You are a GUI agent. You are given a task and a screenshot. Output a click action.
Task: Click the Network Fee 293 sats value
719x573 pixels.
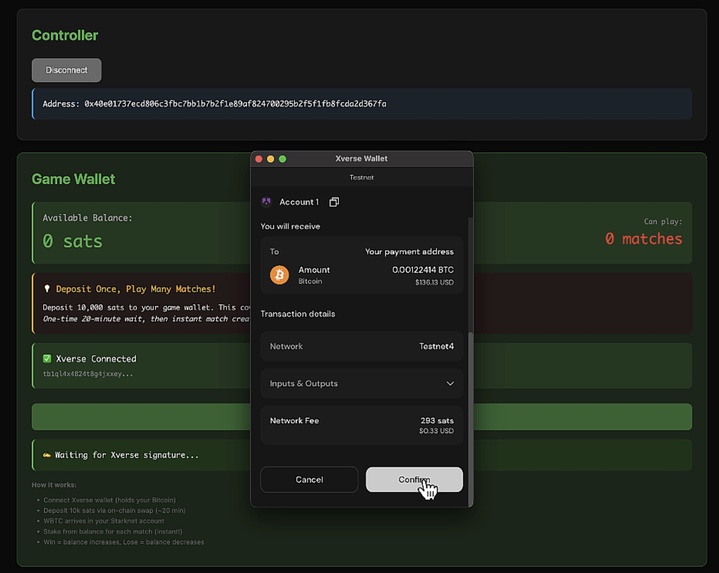[x=437, y=420]
